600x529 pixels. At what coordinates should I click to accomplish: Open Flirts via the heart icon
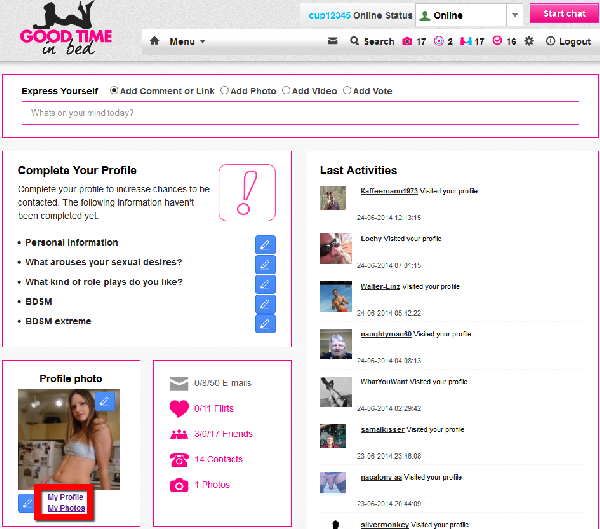tap(179, 408)
